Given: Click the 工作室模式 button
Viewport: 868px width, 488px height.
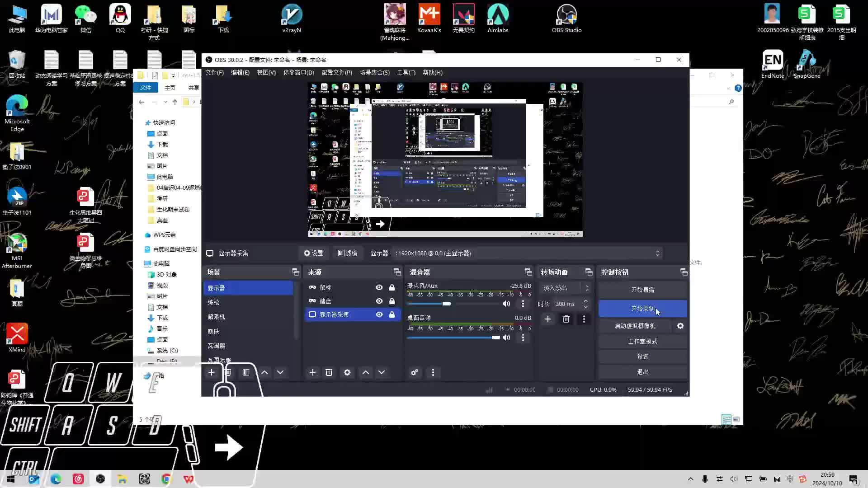Looking at the screenshot, I should pos(642,341).
